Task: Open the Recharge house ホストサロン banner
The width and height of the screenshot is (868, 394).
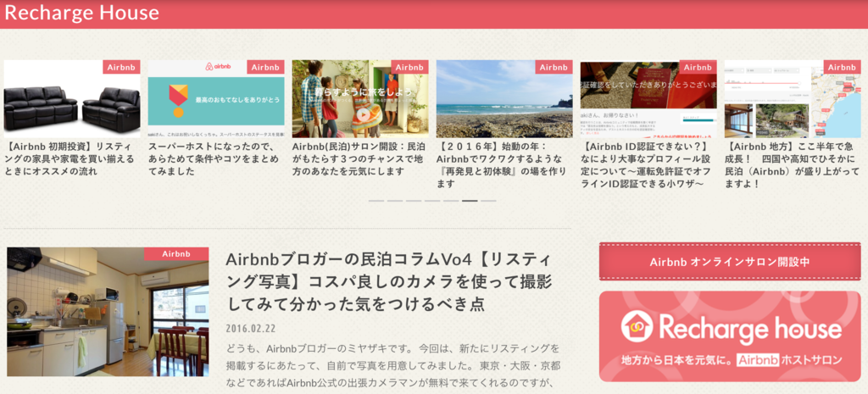Action: coord(730,336)
